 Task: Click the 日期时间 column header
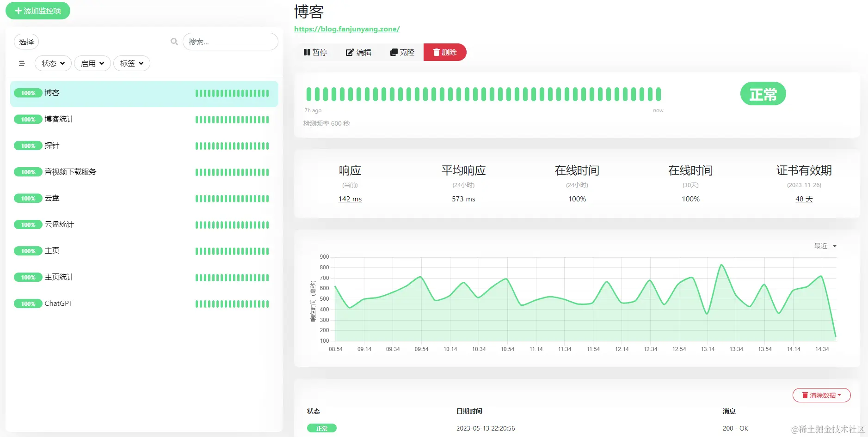(469, 411)
